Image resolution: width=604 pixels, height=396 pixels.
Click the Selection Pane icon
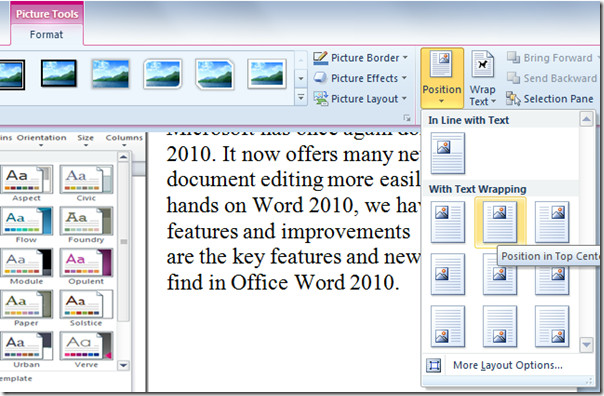513,99
